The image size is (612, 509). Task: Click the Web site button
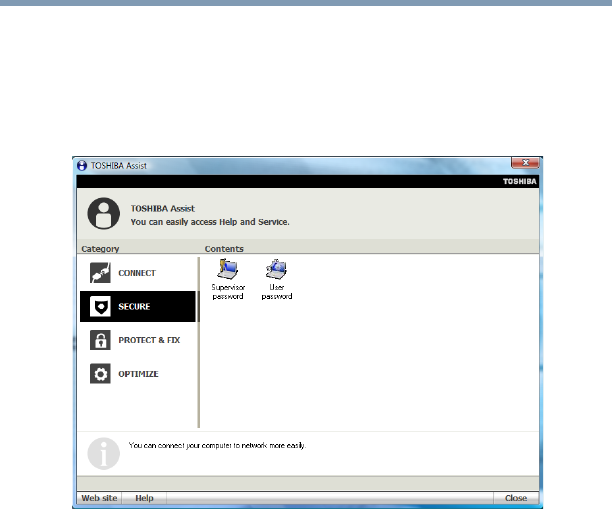(99, 498)
